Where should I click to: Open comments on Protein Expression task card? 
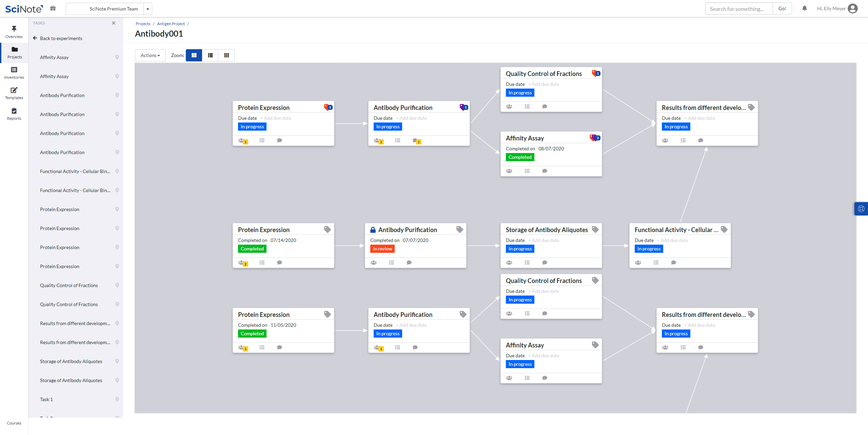click(x=279, y=140)
